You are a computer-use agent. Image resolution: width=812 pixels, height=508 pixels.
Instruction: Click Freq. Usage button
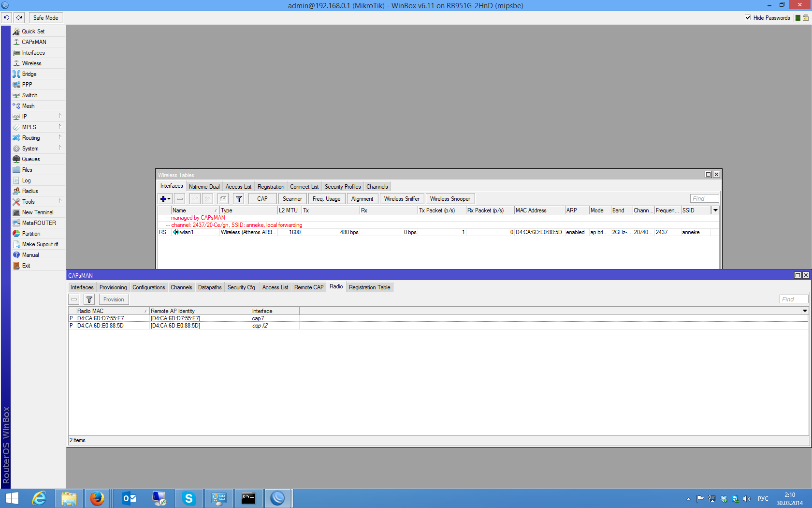(x=327, y=199)
